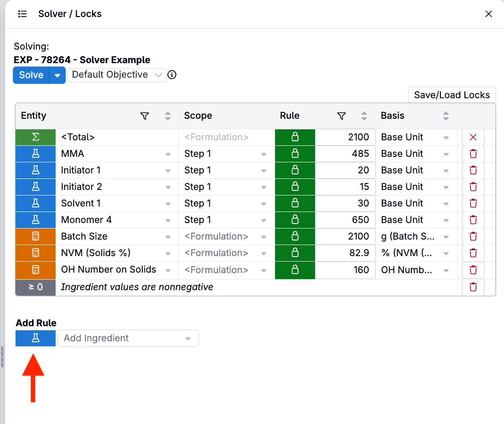This screenshot has height=424, width=504.
Task: Click the list menu icon beside Solver / Locks
Action: coord(22,14)
